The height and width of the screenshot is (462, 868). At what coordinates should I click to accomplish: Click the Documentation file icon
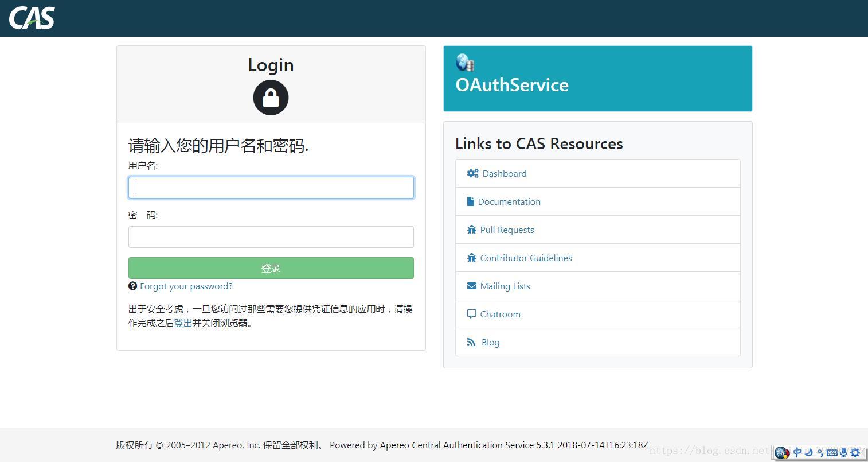(470, 201)
